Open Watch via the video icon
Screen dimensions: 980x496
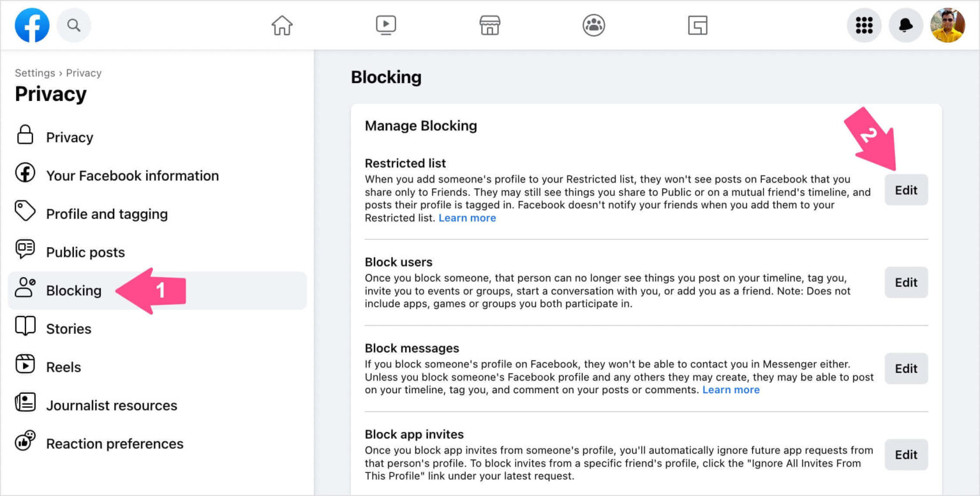click(386, 25)
